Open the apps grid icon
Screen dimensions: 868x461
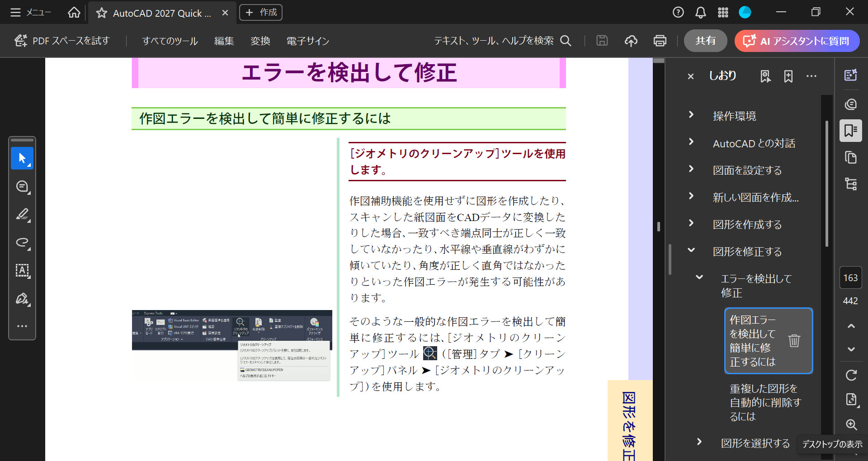[723, 13]
